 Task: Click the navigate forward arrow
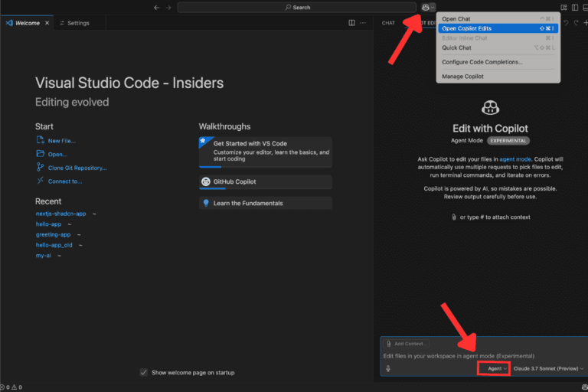(168, 7)
